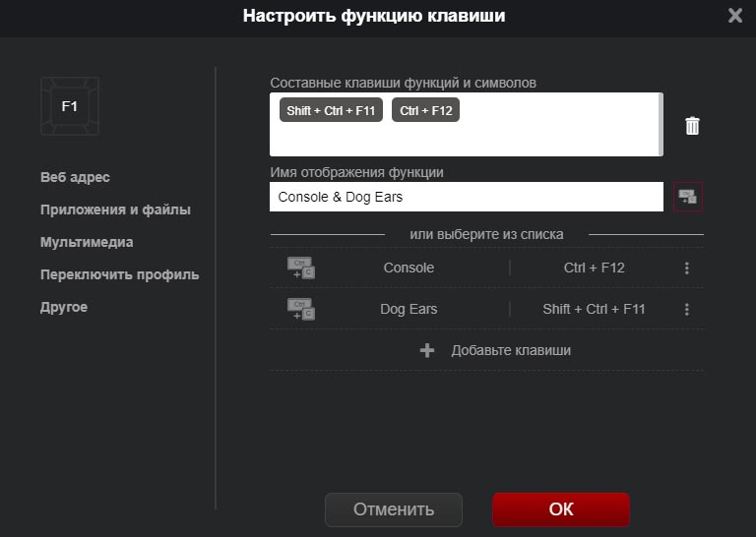The image size is (756, 537).
Task: Close the key function dialog
Action: 735,16
